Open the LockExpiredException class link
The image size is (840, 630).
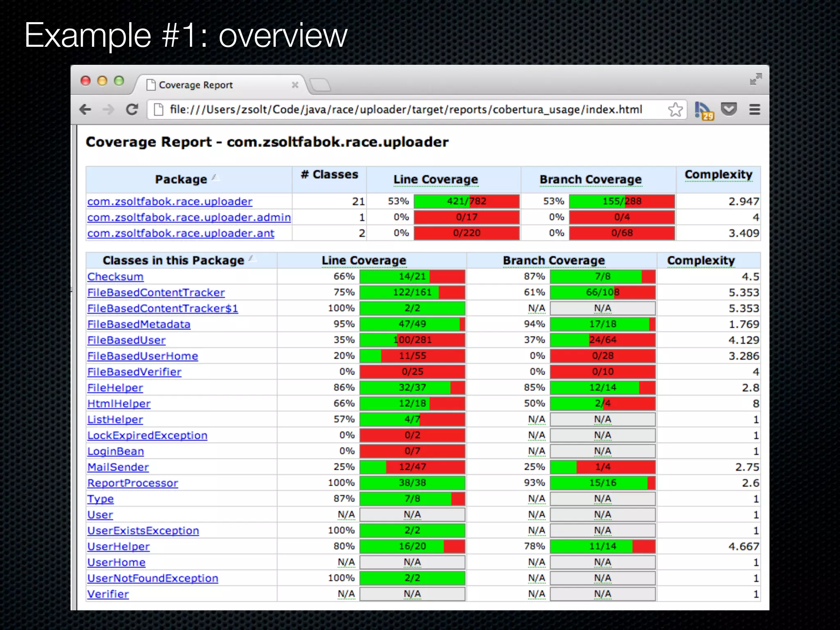(147, 435)
